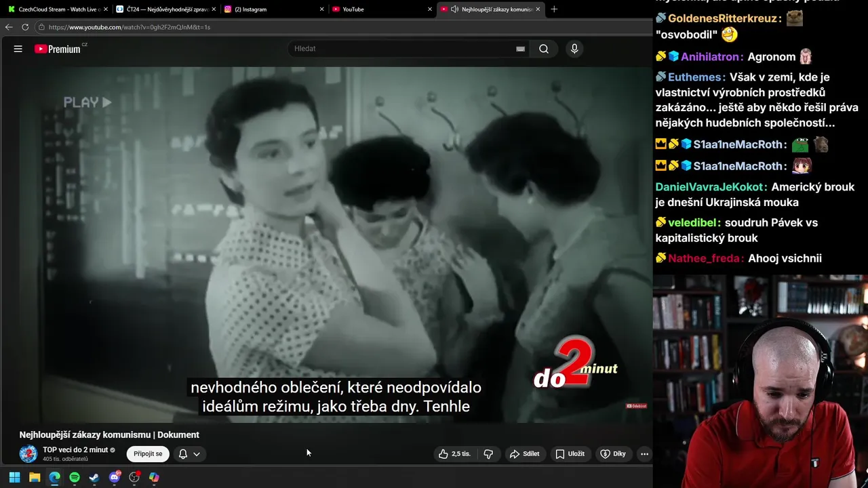Image resolution: width=868 pixels, height=488 pixels.
Task: Click the notification bell icon
Action: coord(182,454)
